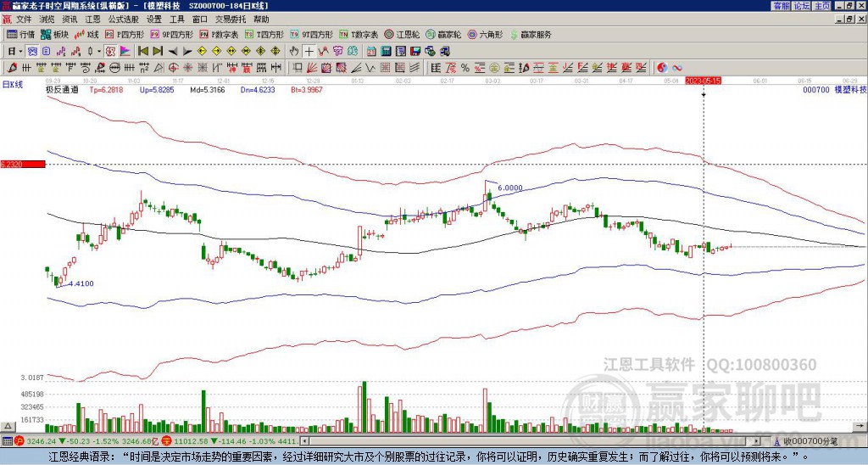The width and height of the screenshot is (868, 465).
Task: Click horizontal scrollbar right arrow
Action: pos(757,441)
